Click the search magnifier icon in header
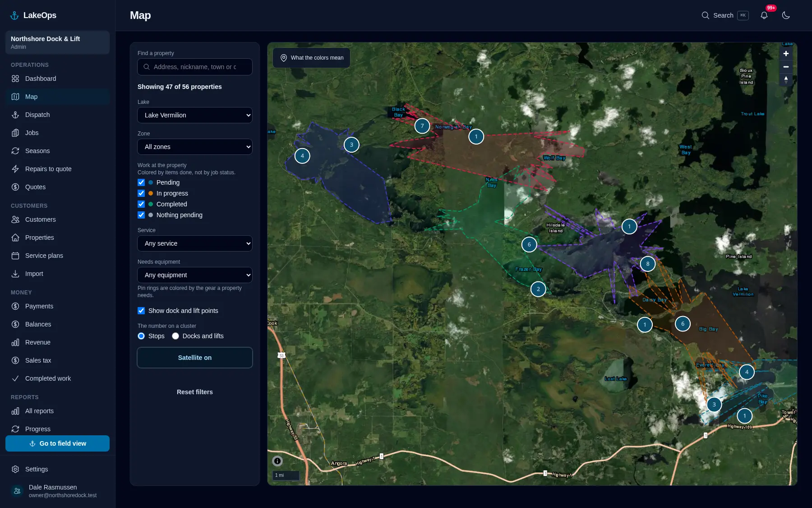The height and width of the screenshot is (508, 812). click(x=706, y=15)
